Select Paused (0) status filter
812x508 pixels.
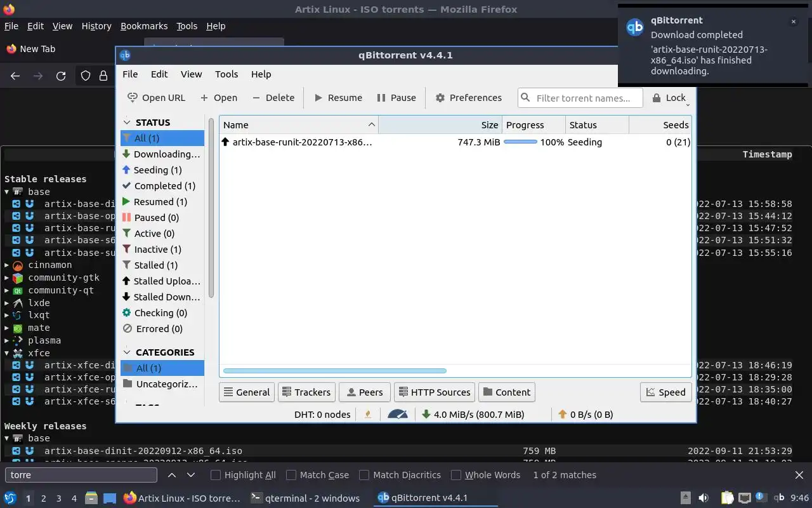point(162,218)
